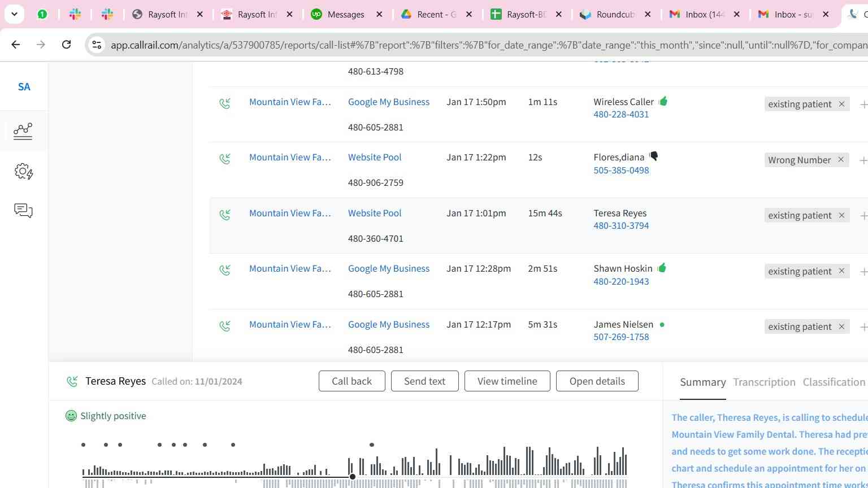868x488 pixels.
Task: Add a tag to James Nielsen row
Action: (x=863, y=327)
